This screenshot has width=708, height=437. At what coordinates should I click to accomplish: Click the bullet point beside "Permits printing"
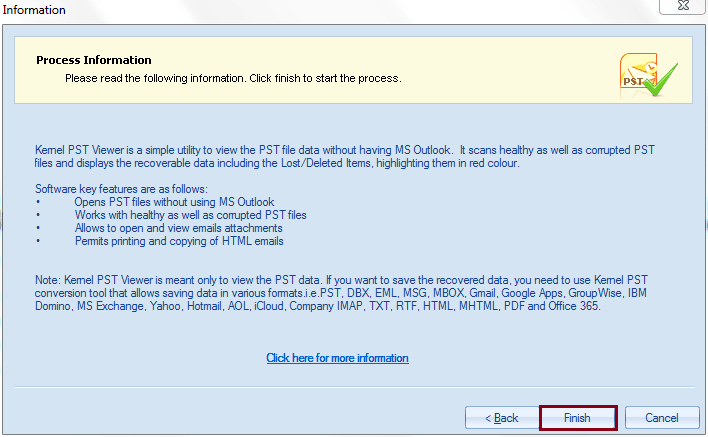click(37, 241)
